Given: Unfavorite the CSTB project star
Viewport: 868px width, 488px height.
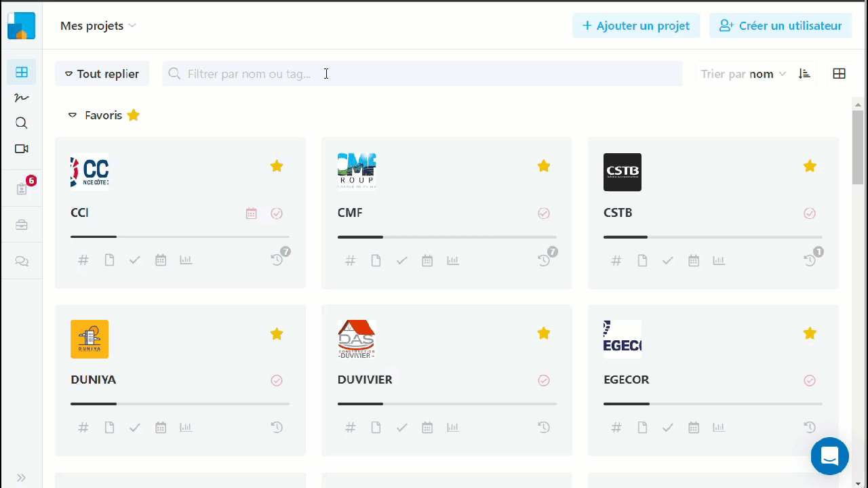Looking at the screenshot, I should [x=810, y=166].
